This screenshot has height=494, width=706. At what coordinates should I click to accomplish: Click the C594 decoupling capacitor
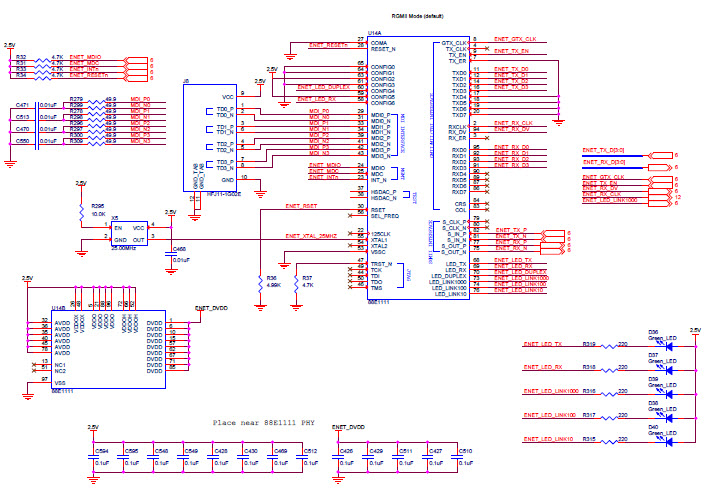(93, 456)
